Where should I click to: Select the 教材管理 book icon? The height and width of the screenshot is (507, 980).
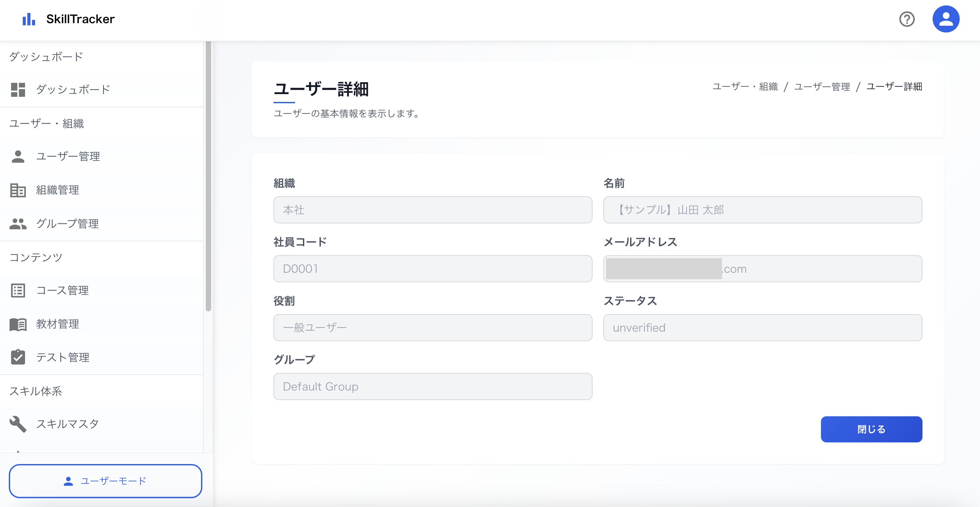pos(18,324)
